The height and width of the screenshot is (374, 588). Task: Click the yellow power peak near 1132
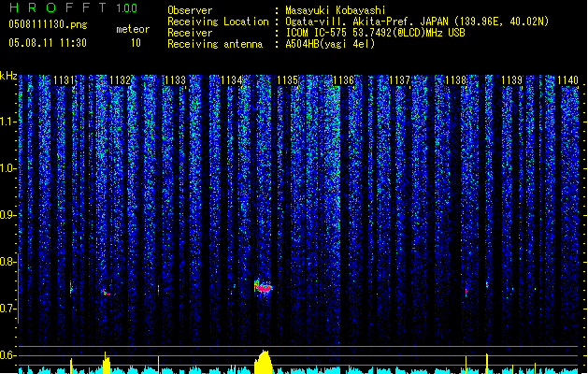[x=107, y=363]
